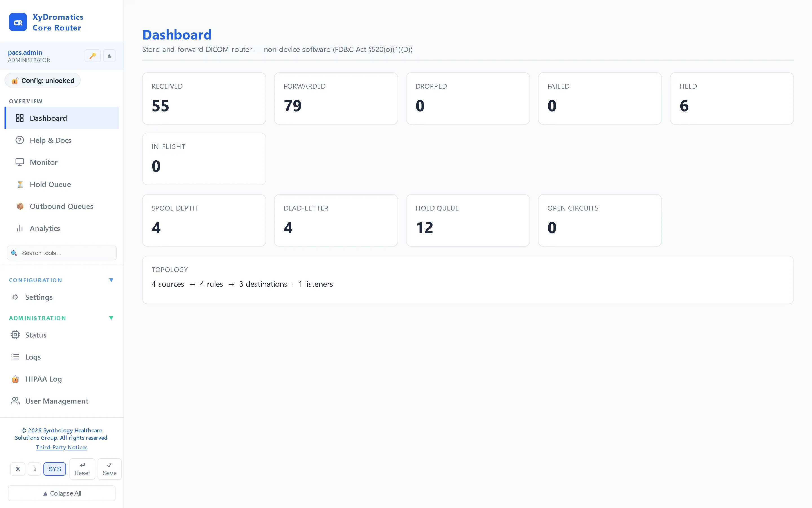Click the Received stat card

pos(204,98)
